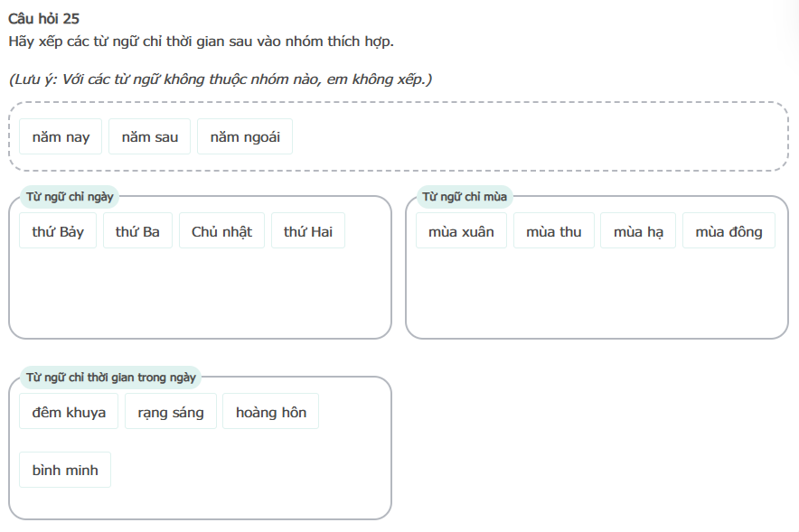Click the 'Từ ngữ chỉ ngày' group label

[70, 197]
